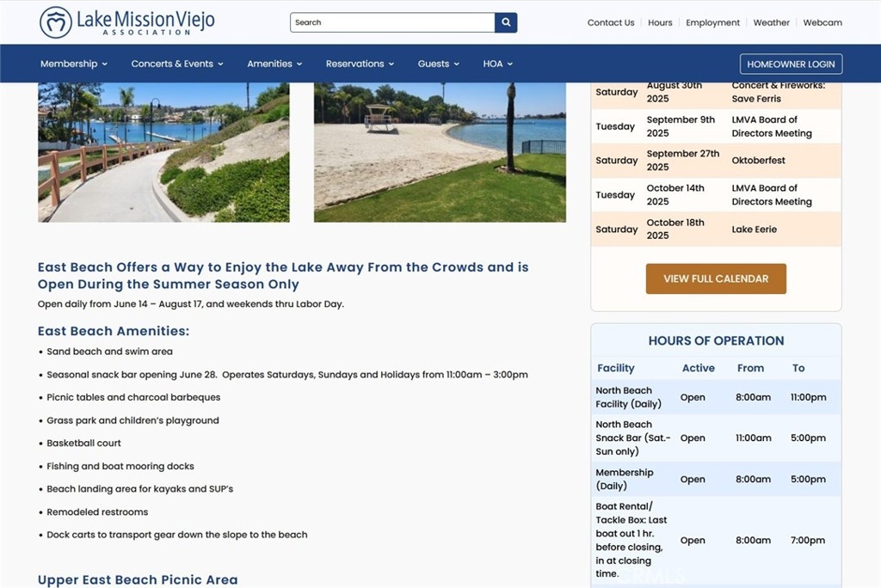Open the Contact Us link
The width and height of the screenshot is (881, 588).
[x=611, y=23]
